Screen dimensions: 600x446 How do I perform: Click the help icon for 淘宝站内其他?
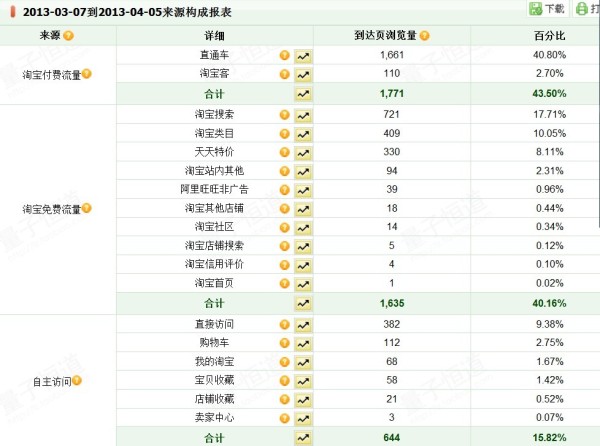pos(285,171)
